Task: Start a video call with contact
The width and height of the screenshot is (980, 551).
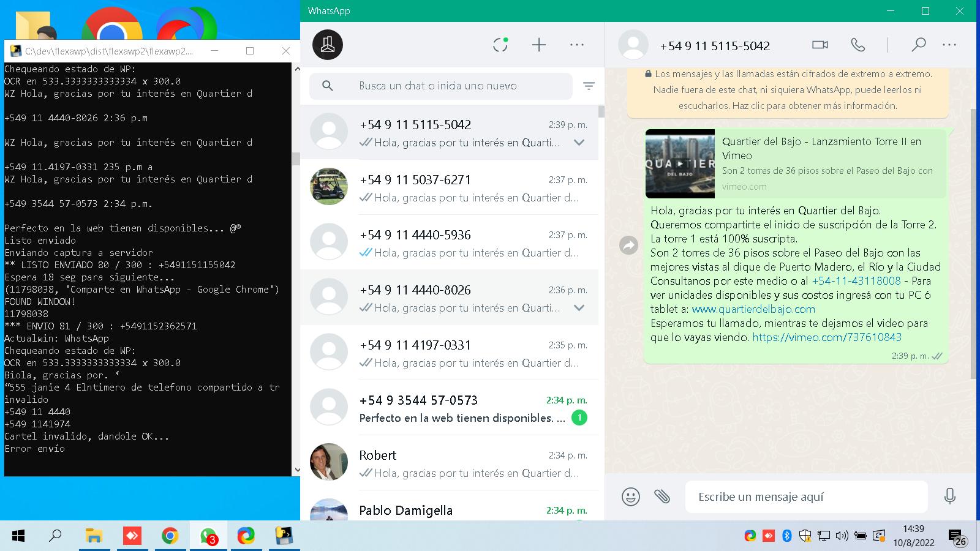Action: click(x=820, y=45)
